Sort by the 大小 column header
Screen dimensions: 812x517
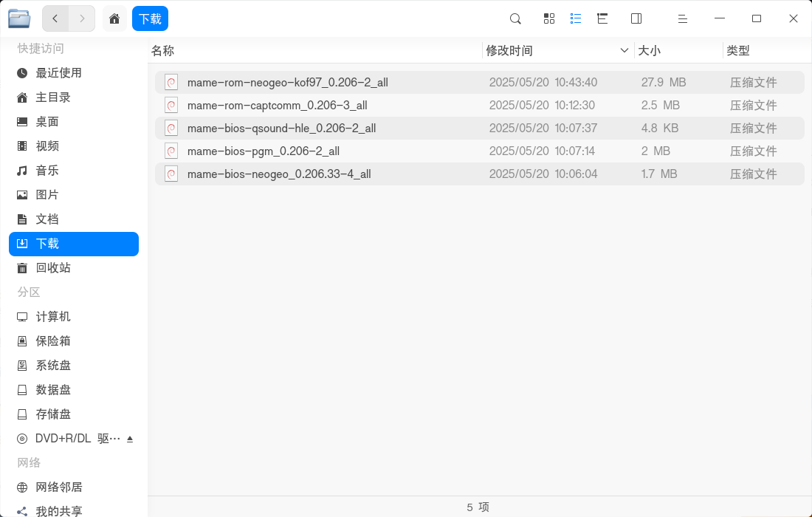coord(678,51)
